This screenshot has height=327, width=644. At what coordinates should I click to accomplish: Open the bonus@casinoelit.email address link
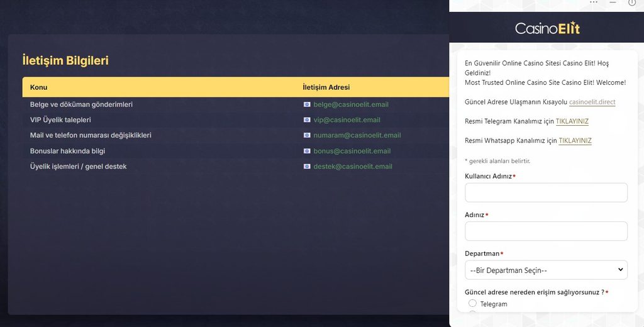point(352,151)
